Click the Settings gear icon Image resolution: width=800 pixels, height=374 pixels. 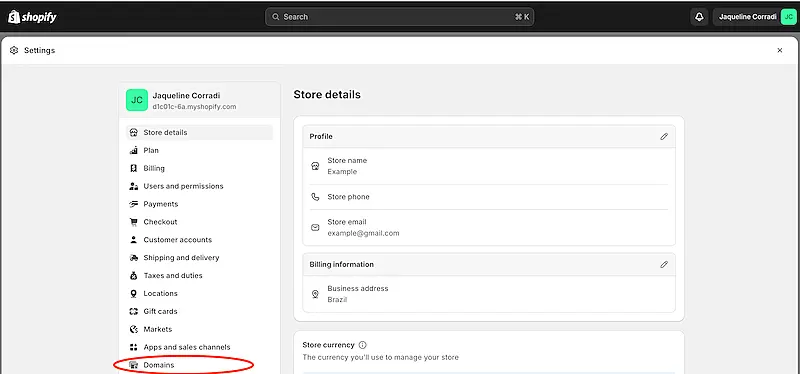coord(14,51)
